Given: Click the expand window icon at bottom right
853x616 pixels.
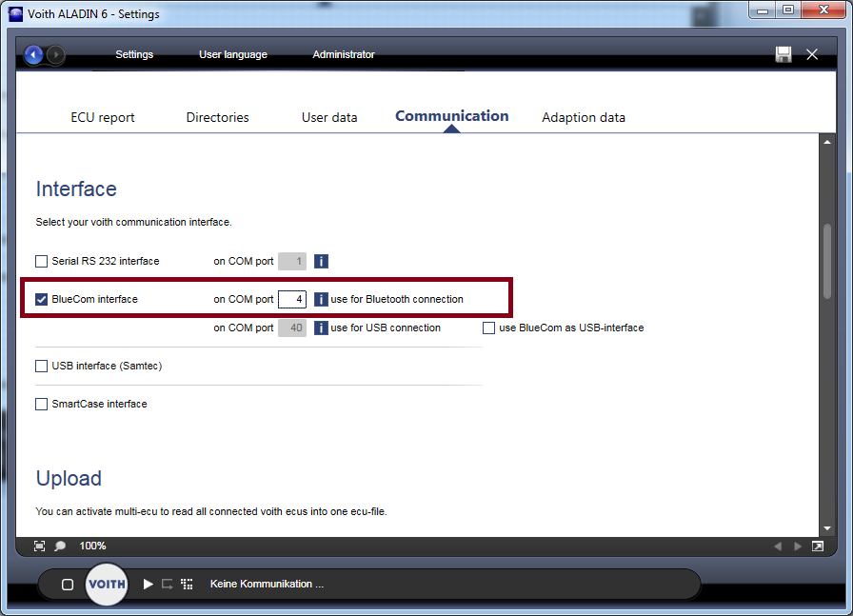Looking at the screenshot, I should (818, 546).
